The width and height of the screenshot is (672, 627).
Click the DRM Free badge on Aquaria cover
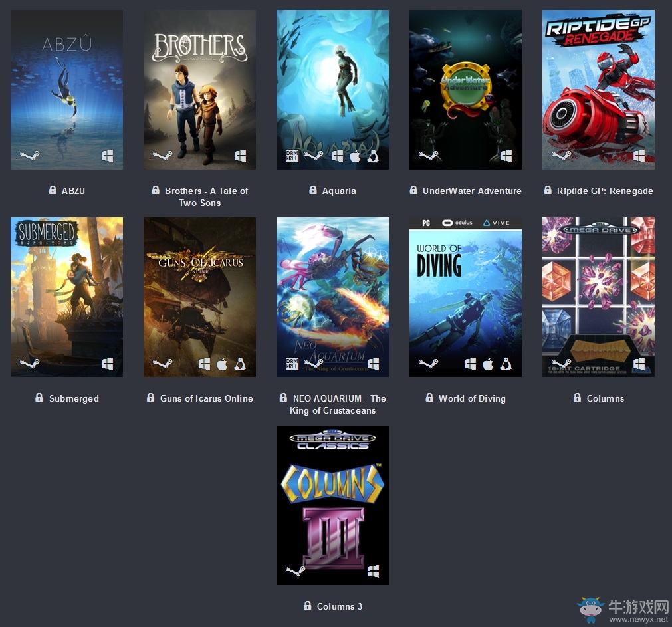point(292,156)
